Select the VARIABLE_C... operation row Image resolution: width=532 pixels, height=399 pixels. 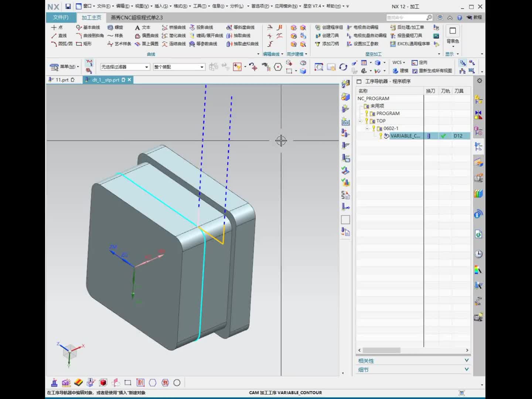413,136
